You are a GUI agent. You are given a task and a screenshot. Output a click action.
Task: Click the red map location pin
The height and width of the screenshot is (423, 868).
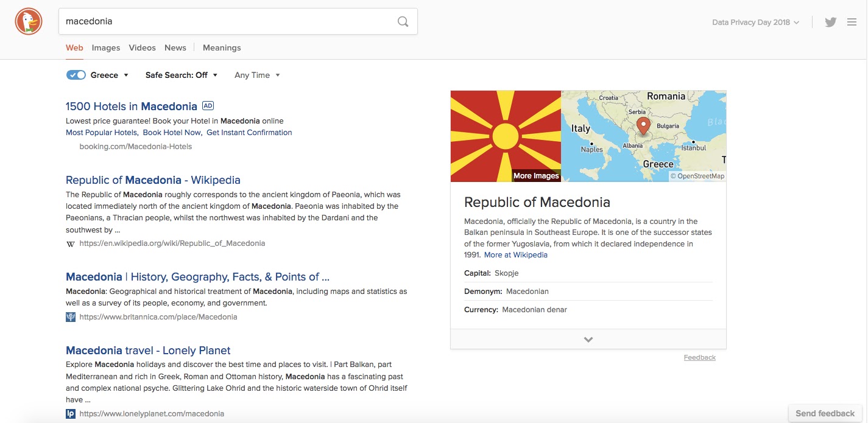pyautogui.click(x=643, y=127)
